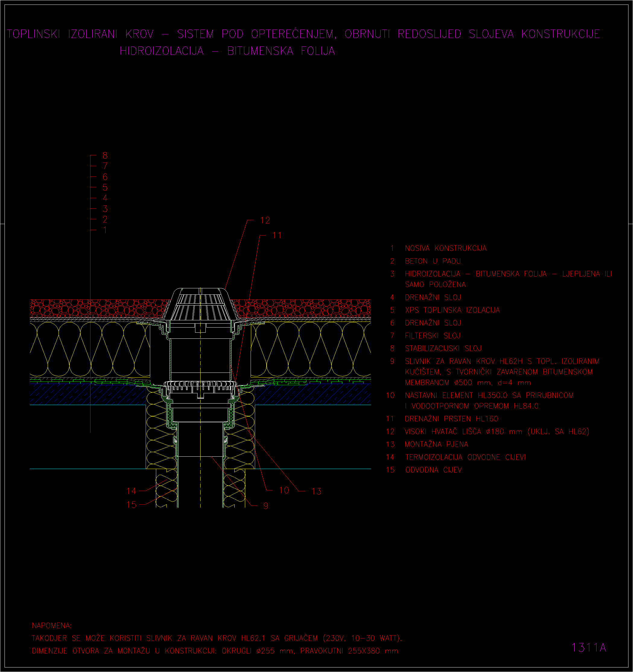Select legend entry 'ODVODNA CIJEV'
The height and width of the screenshot is (672, 633).
click(x=433, y=470)
